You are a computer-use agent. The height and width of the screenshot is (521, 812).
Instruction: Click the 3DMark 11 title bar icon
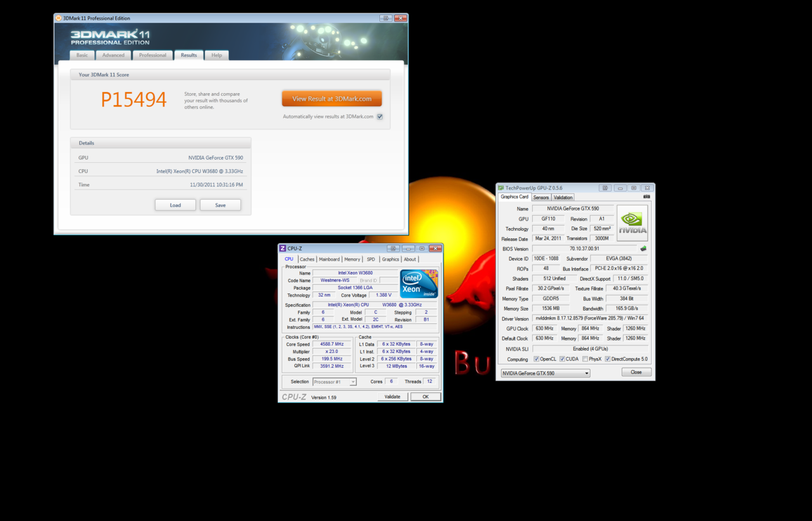[x=59, y=18]
